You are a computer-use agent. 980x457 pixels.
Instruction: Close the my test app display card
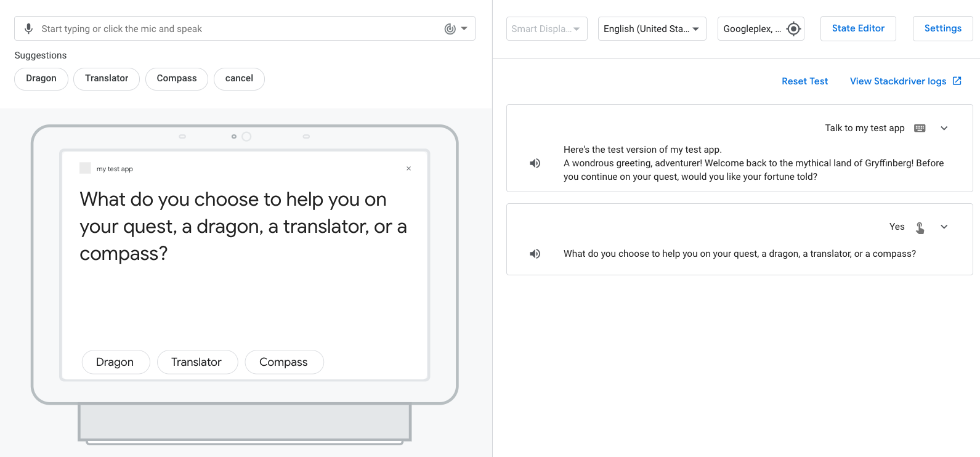(x=408, y=169)
